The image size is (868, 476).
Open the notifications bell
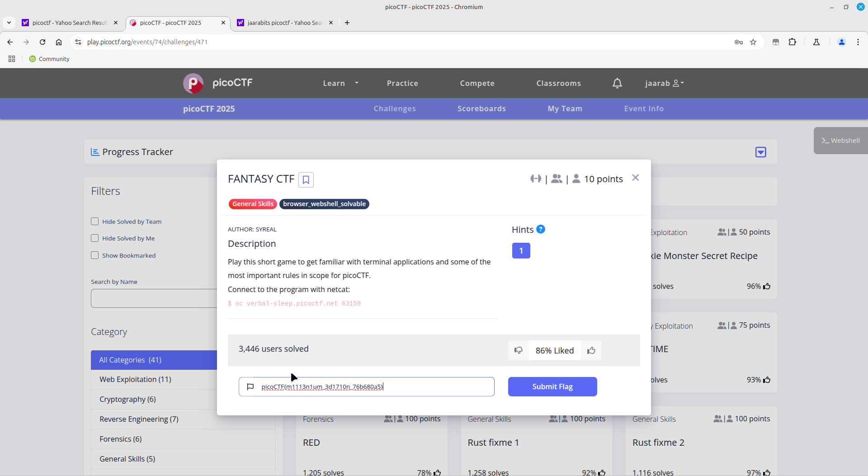(x=617, y=83)
